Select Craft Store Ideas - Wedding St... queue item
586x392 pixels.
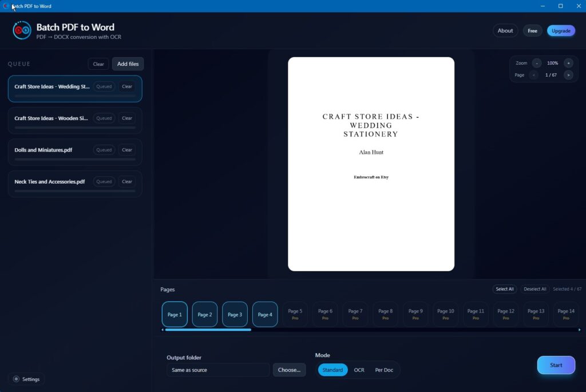(x=75, y=89)
